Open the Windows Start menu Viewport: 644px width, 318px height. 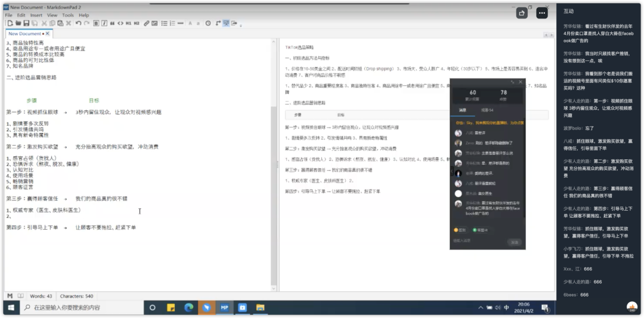point(11,307)
